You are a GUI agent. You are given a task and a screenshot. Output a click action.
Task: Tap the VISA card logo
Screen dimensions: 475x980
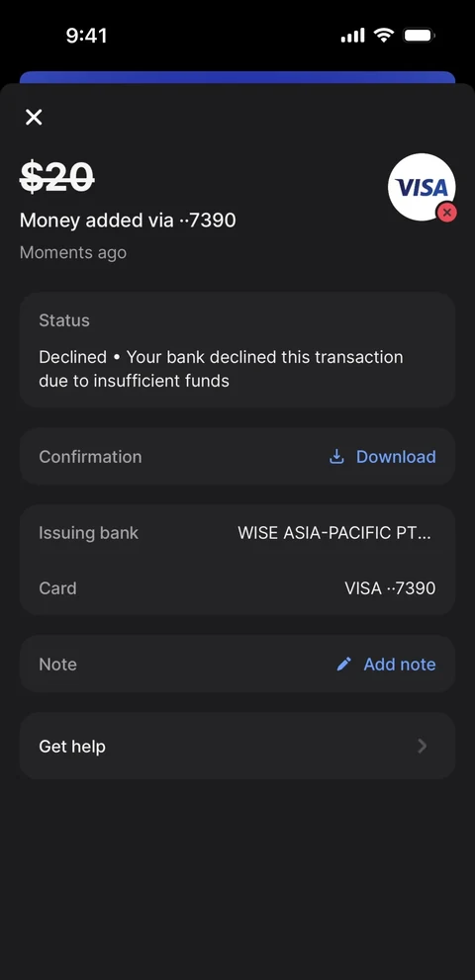[422, 187]
